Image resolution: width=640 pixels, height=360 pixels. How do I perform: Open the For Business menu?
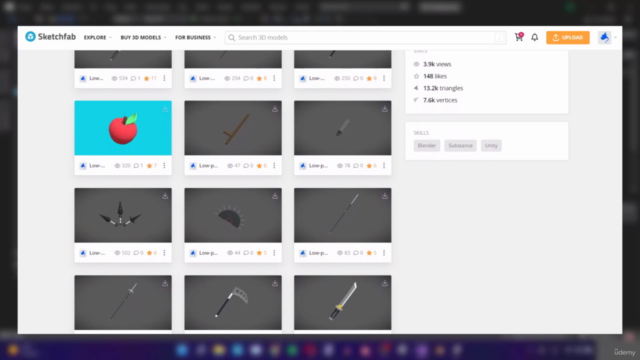[x=196, y=38]
